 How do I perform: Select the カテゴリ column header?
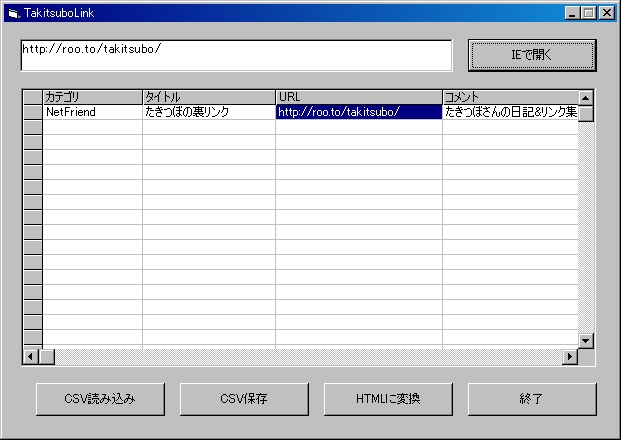(92, 97)
